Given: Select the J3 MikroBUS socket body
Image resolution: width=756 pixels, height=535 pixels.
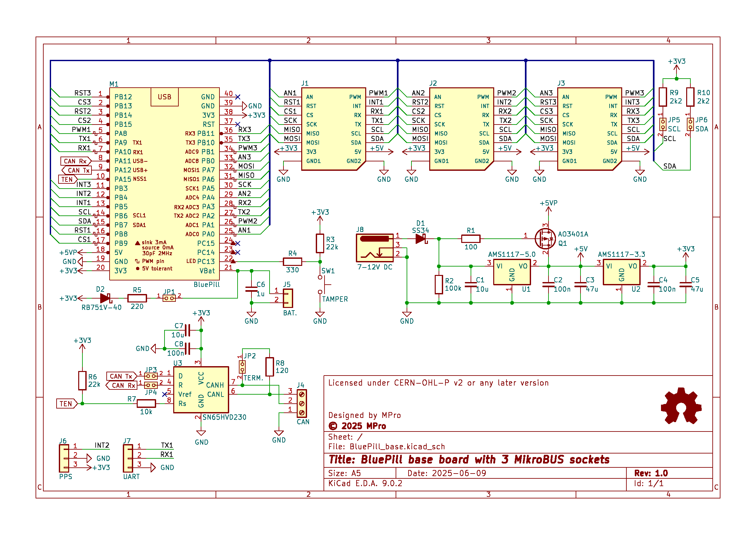Looking at the screenshot, I should tap(590, 129).
